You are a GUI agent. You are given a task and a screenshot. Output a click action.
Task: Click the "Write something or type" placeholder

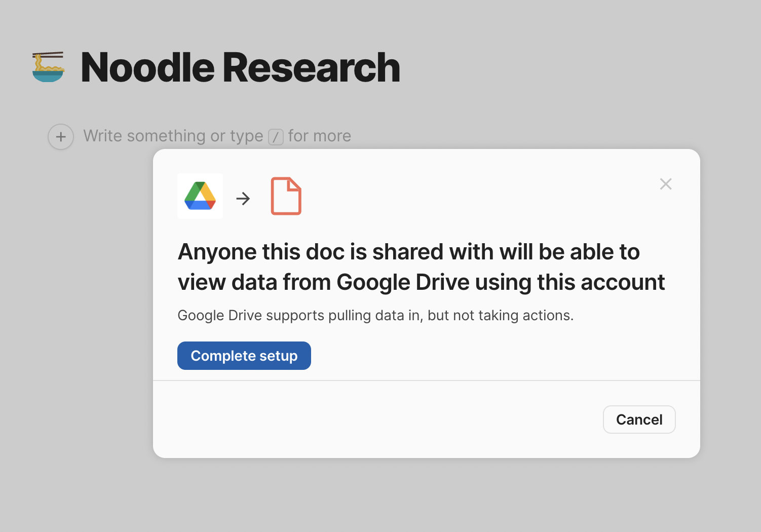[x=173, y=136]
